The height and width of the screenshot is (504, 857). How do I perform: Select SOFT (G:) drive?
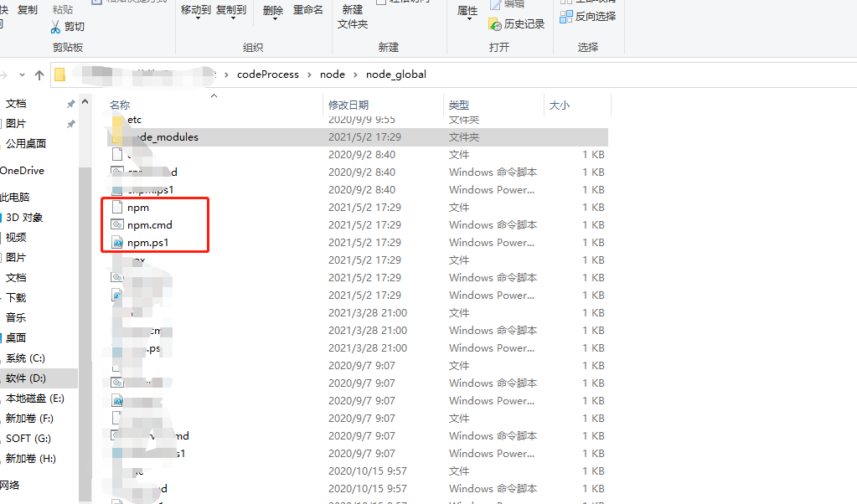point(28,439)
